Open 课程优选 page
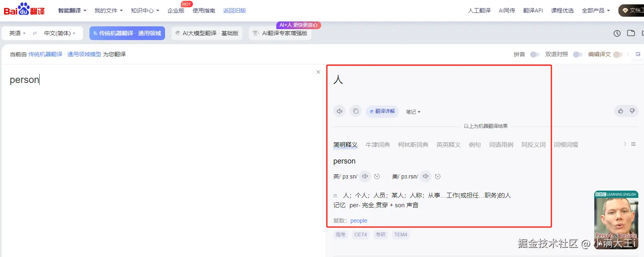The width and height of the screenshot is (644, 257). [x=562, y=11]
